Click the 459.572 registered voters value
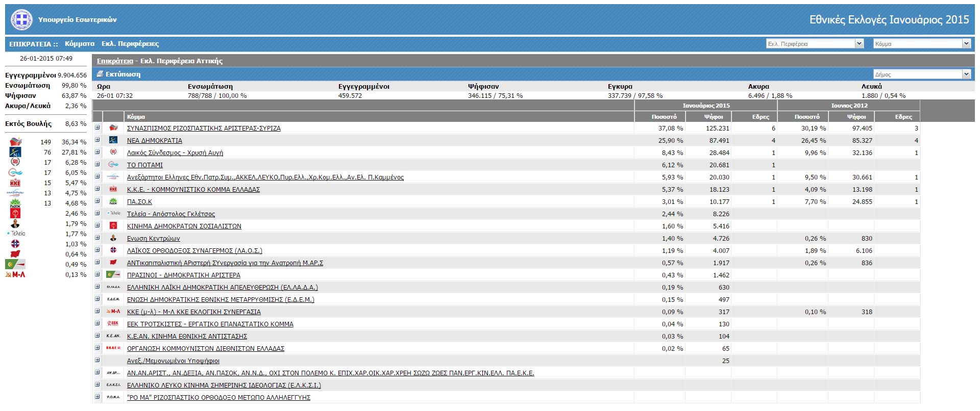This screenshot has height=411, width=980. coord(350,96)
